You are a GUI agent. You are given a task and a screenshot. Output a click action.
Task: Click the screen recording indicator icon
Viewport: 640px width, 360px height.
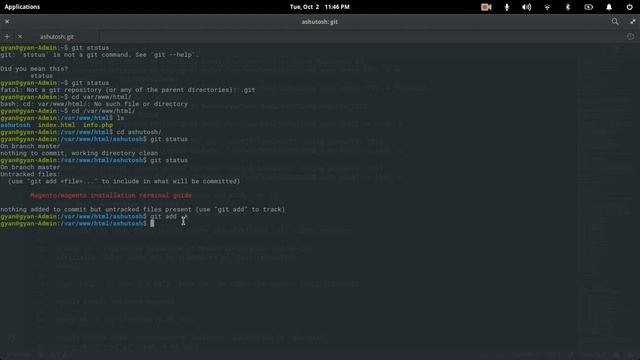click(486, 7)
